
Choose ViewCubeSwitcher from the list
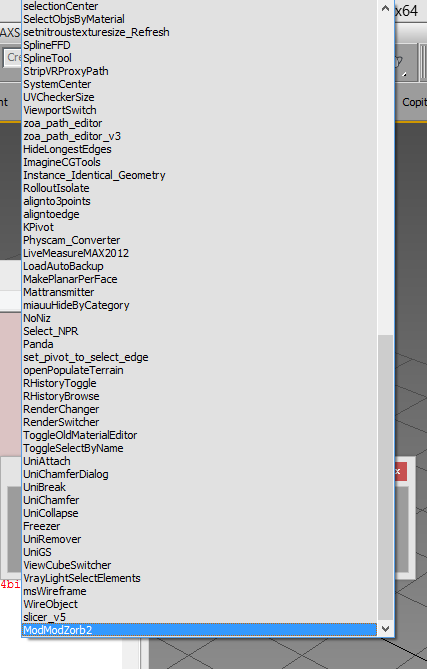point(199,565)
